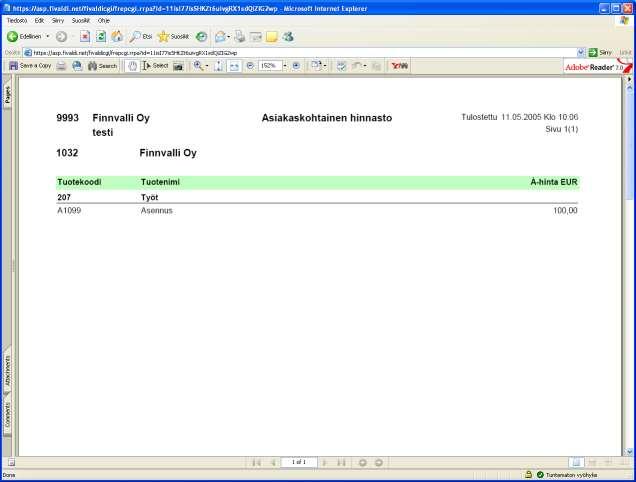Go back with the Edellinen button

[x=24, y=37]
